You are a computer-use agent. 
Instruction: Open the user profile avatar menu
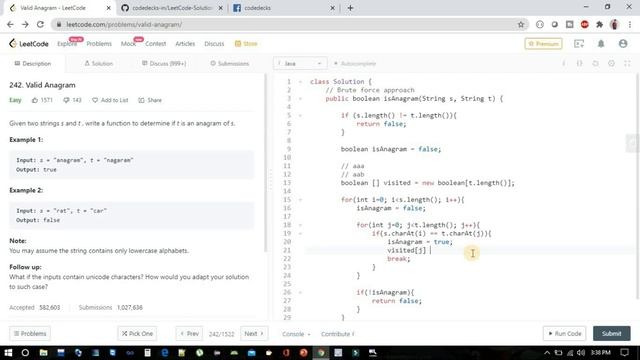[x=623, y=44]
